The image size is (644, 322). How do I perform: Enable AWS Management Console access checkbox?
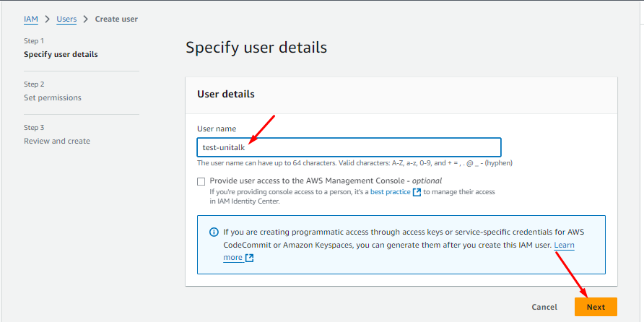click(x=201, y=181)
